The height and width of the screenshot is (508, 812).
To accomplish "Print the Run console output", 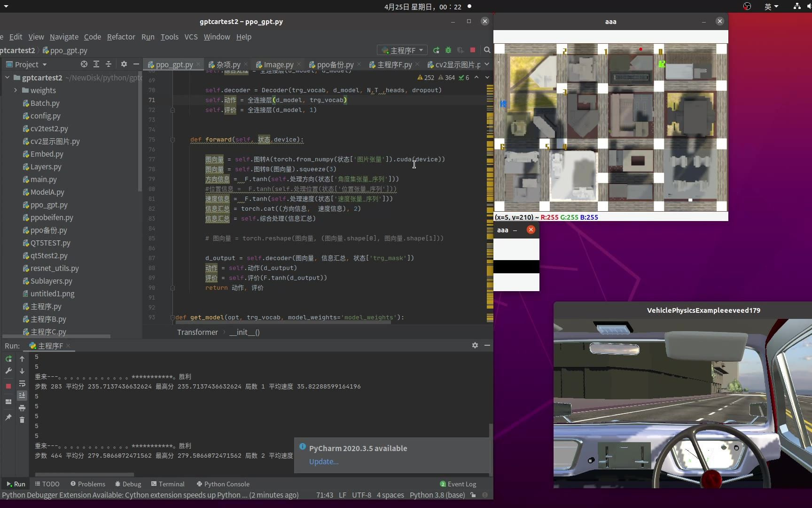I will click(x=22, y=408).
